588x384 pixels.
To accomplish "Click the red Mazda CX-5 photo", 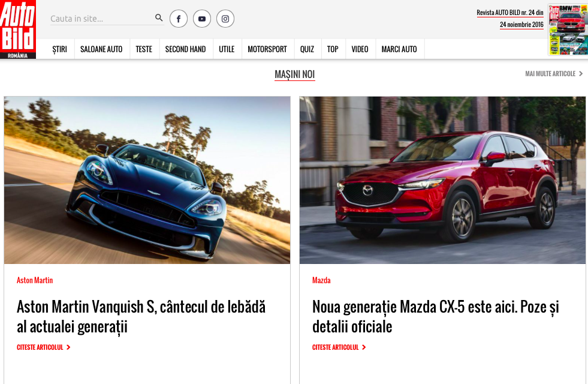I will [442, 180].
